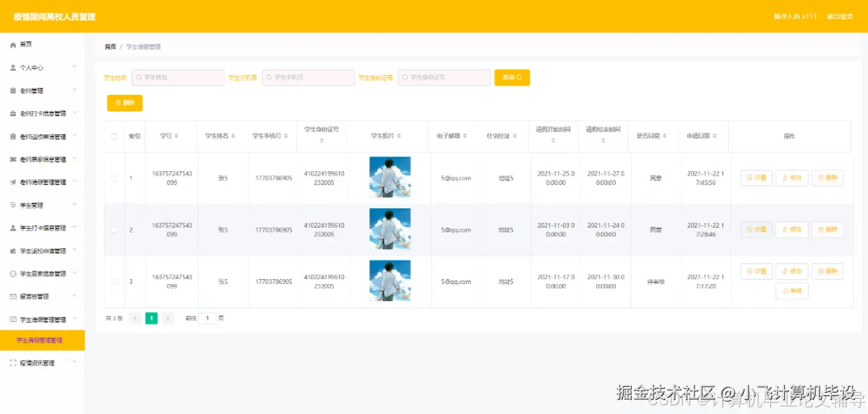Click student photo thumbnail in row 1
868x414 pixels.
click(x=390, y=177)
